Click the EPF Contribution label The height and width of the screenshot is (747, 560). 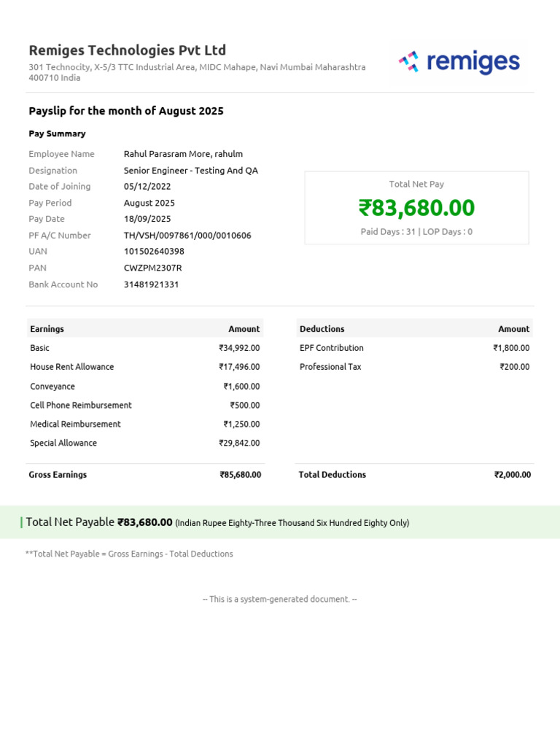pos(332,348)
